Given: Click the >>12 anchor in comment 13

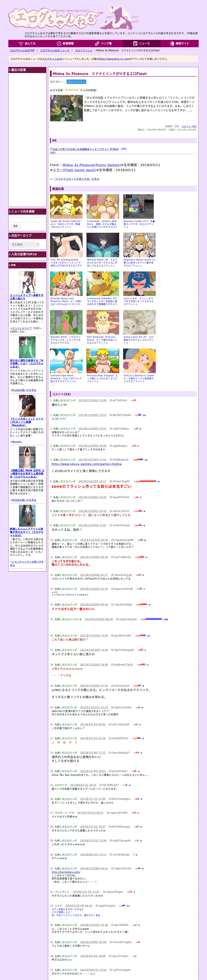Looking at the screenshot, I should click(55, 592).
